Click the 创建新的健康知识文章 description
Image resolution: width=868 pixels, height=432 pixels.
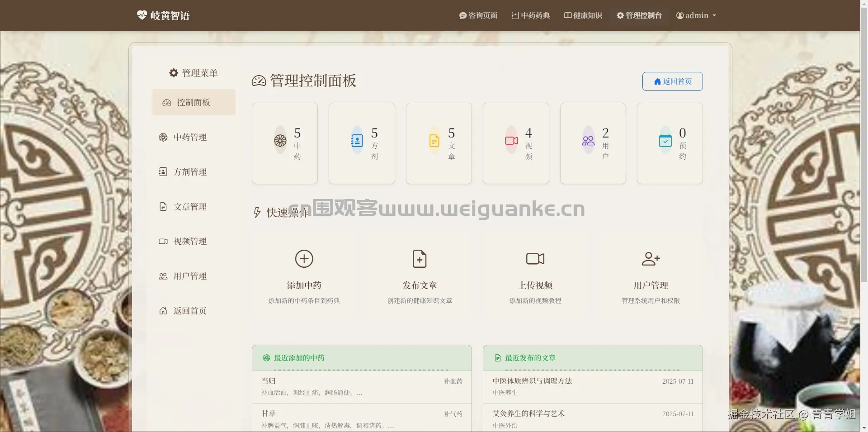(420, 301)
